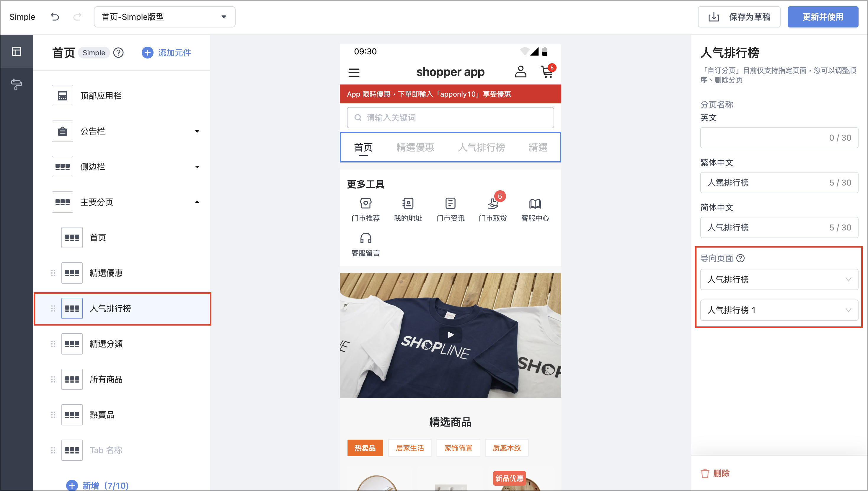The width and height of the screenshot is (868, 491).
Task: Click the 门市取货 tool icon
Action: [x=494, y=203]
